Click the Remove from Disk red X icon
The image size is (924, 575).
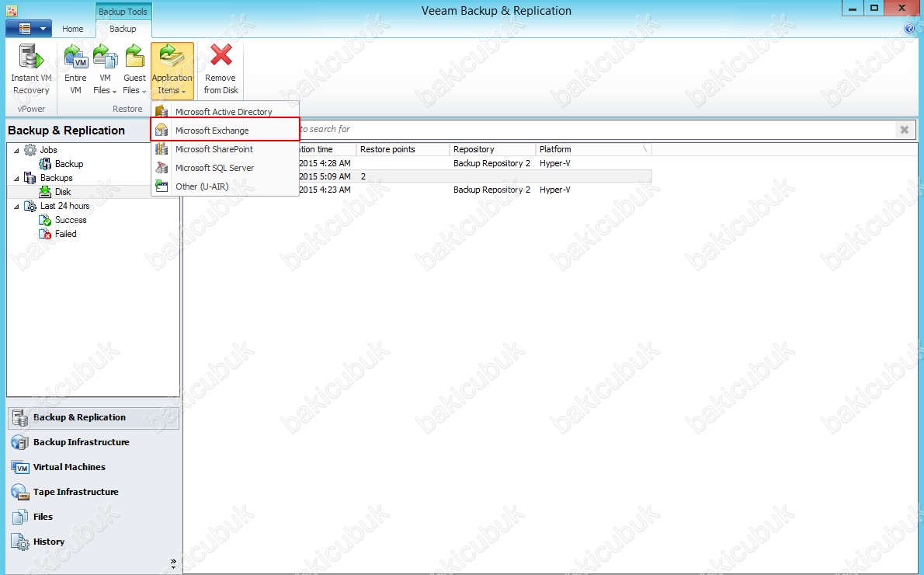click(x=221, y=56)
